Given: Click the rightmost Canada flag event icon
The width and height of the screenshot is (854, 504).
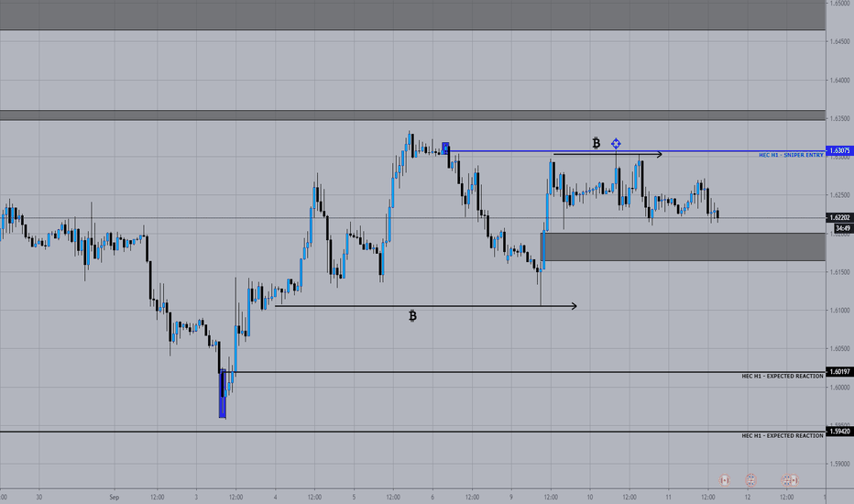Looking at the screenshot, I should (x=793, y=480).
